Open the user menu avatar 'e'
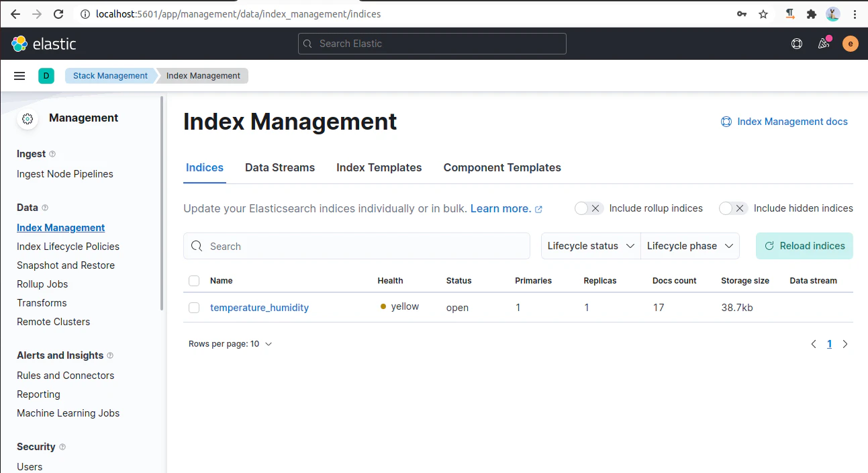868x473 pixels. click(851, 44)
